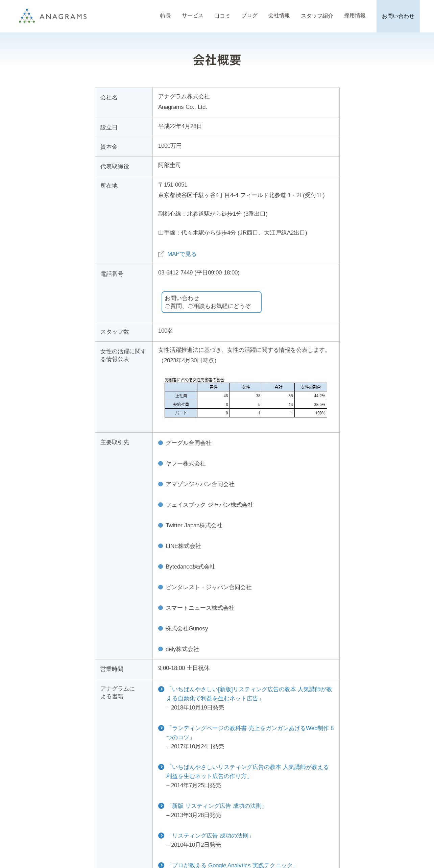Screen dimensions: 434x868
Task: Open Google Analytics 実践テクニック link
Action: coord(232,865)
